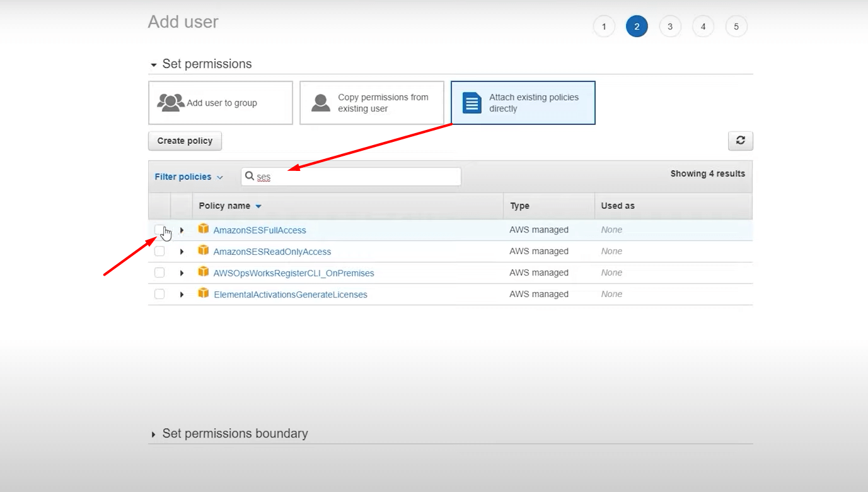This screenshot has height=492, width=868.
Task: Click None value in AmazonSESReadOnlyAccess row
Action: [x=611, y=251]
